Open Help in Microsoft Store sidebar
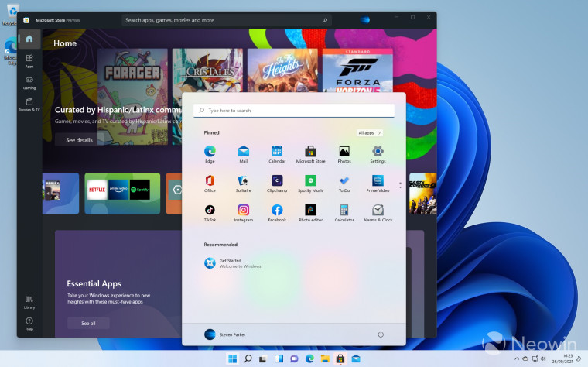Screen dimensions: 588x367 pos(29,324)
